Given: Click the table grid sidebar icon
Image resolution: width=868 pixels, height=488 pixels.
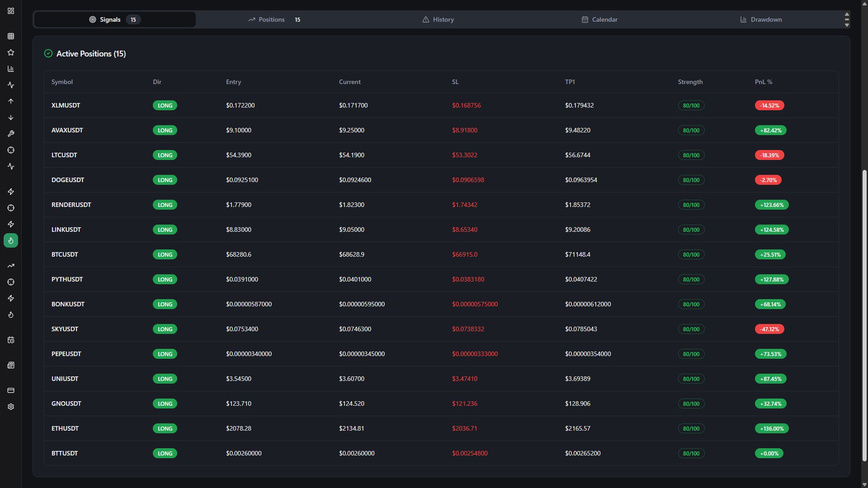Looking at the screenshot, I should (x=11, y=36).
